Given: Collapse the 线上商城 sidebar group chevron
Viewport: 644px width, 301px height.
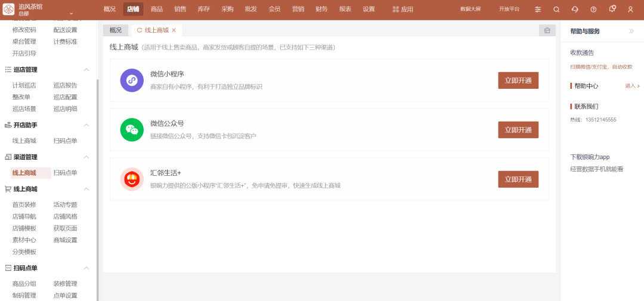Looking at the screenshot, I should [86, 189].
